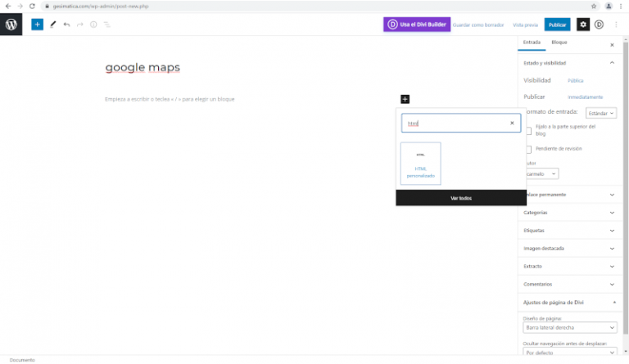This screenshot has width=629, height=364.
Task: Open block navigation outline icon
Action: (107, 25)
